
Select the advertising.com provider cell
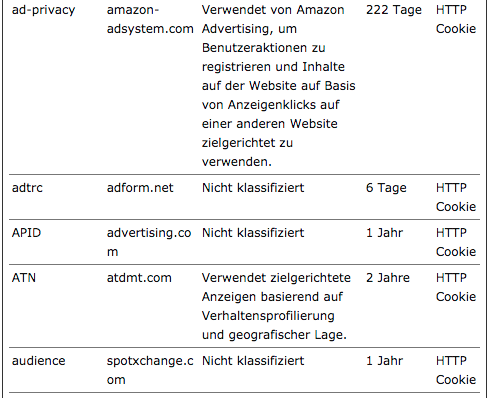coord(149,242)
